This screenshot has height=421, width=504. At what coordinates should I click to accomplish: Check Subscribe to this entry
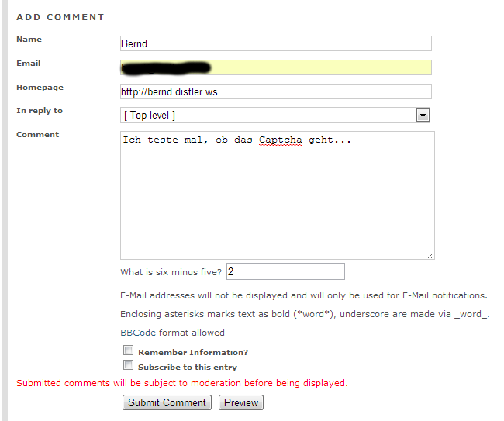tap(129, 365)
